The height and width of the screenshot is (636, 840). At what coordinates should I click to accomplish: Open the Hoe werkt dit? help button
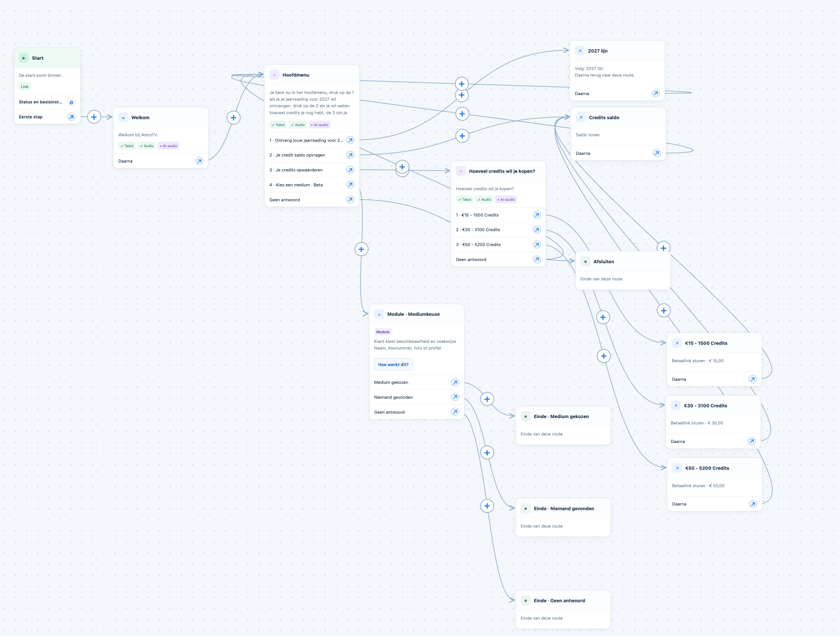(393, 364)
